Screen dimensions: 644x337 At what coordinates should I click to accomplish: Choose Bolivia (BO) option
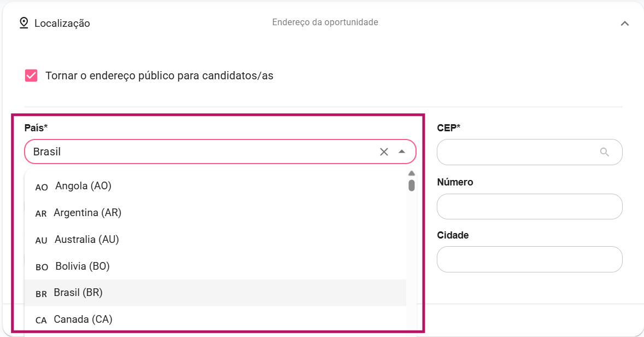82,266
